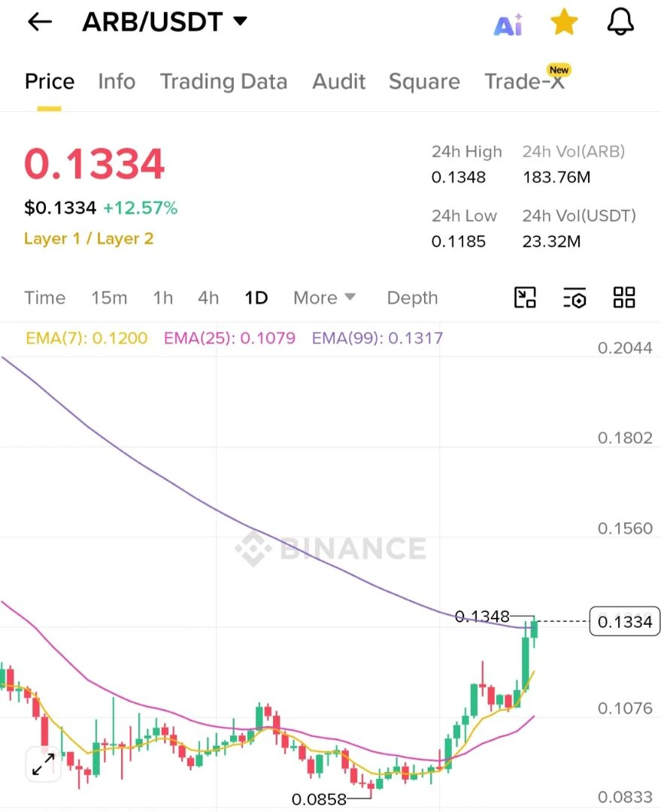Open the ARB/USDT pair selector dropdown
Image resolution: width=661 pixels, height=812 pixels.
(x=165, y=22)
